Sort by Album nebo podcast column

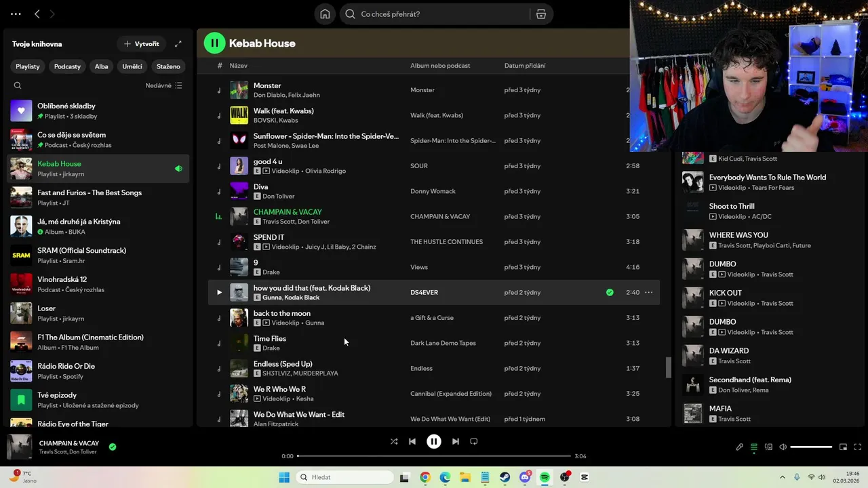pyautogui.click(x=440, y=66)
